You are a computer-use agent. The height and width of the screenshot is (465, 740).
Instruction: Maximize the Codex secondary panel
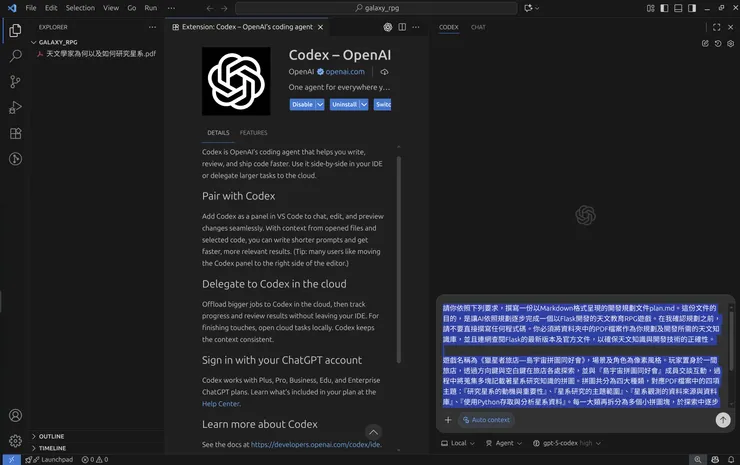pyautogui.click(x=716, y=27)
